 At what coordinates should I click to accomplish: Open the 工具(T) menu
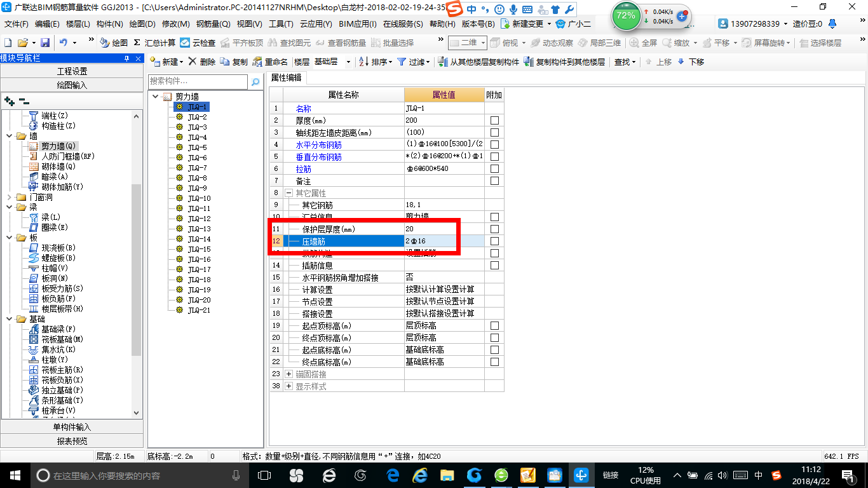[281, 24]
